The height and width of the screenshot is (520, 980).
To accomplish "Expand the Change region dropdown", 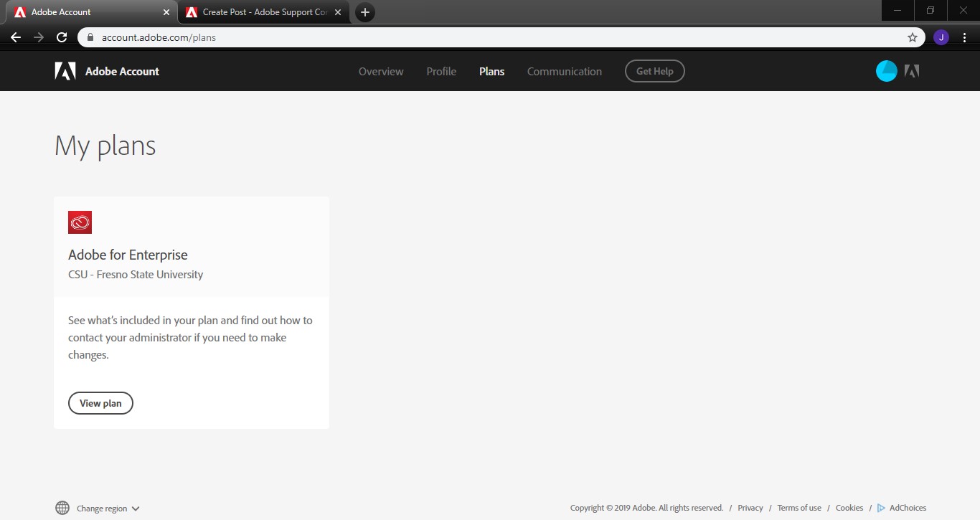I will click(108, 509).
